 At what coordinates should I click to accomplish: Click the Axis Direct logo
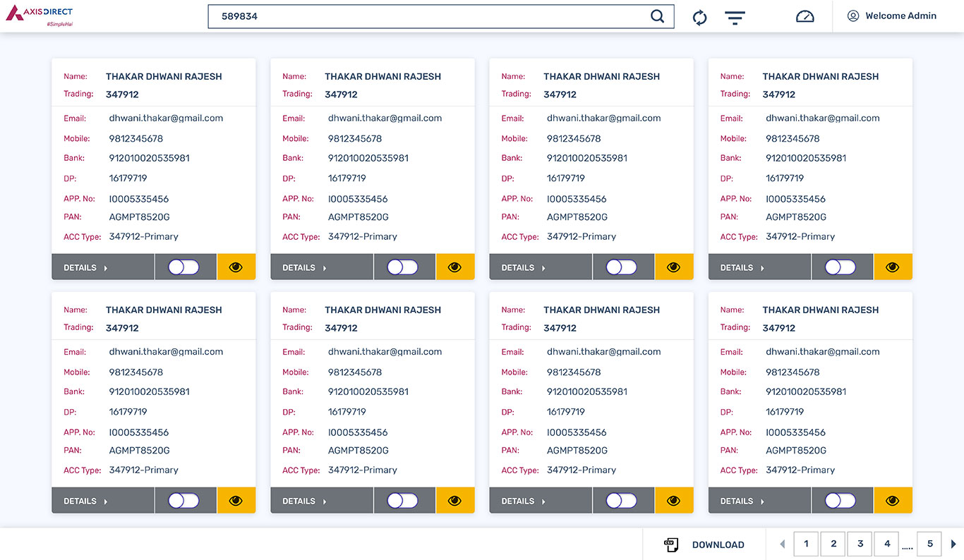point(40,16)
